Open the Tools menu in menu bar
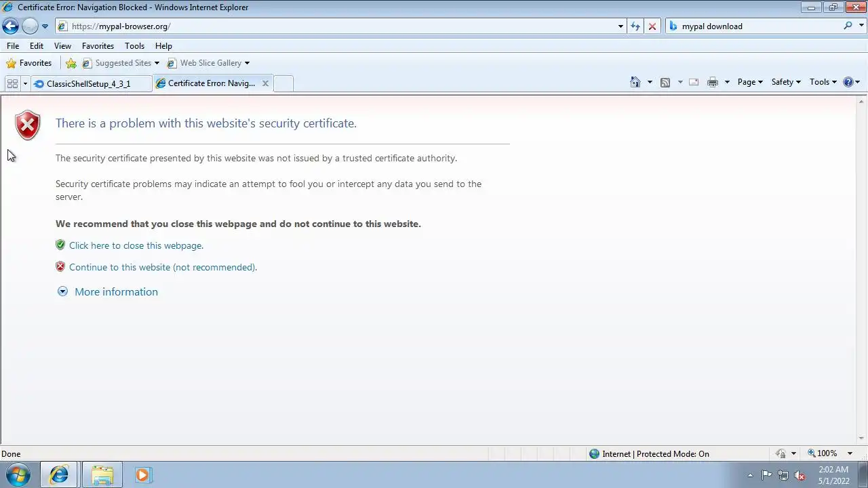Image resolution: width=868 pixels, height=488 pixels. point(134,45)
